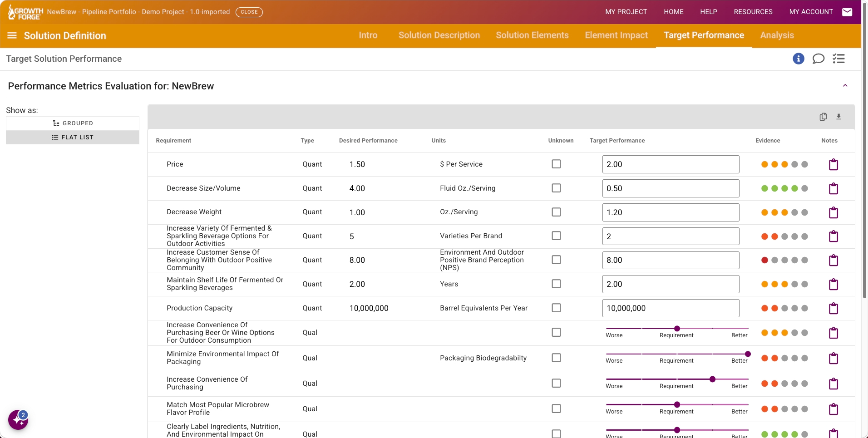Viewport: 868px width, 438px height.
Task: Open notes for Maintain Shelf Life
Action: (833, 284)
